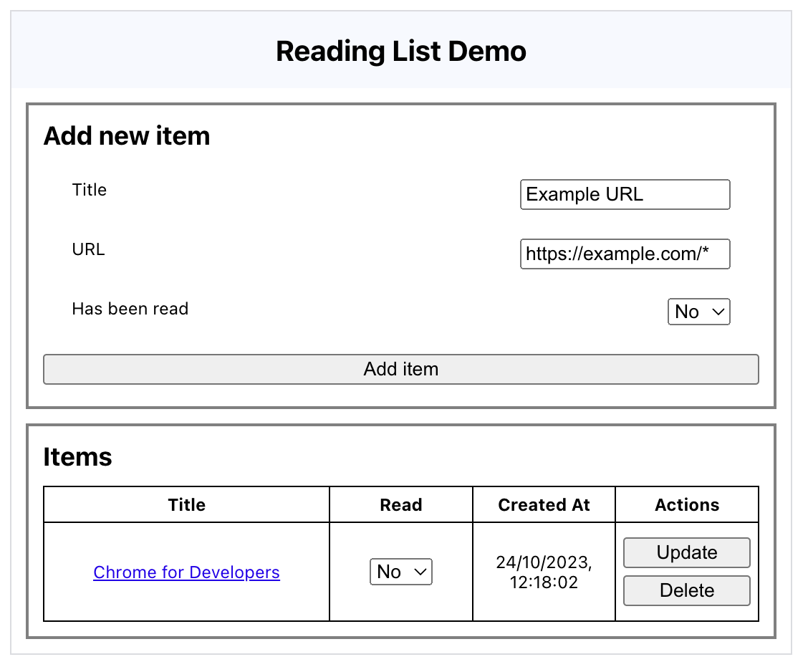Click the Read column header
808x672 pixels.
click(x=400, y=504)
